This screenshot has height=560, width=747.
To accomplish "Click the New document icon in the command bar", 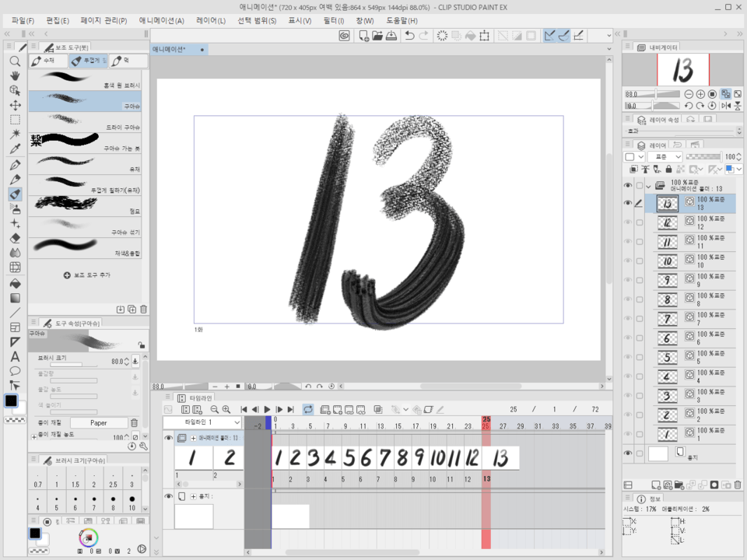I will 363,36.
